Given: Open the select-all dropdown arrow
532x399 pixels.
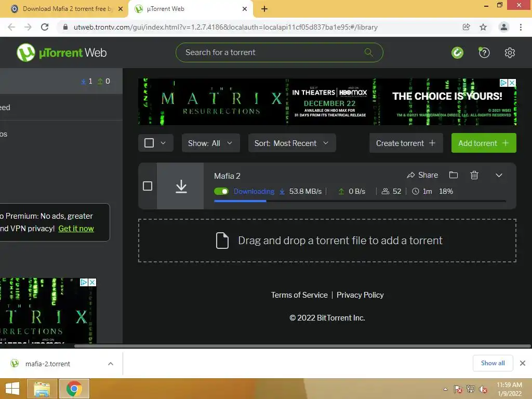Looking at the screenshot, I should pyautogui.click(x=163, y=143).
